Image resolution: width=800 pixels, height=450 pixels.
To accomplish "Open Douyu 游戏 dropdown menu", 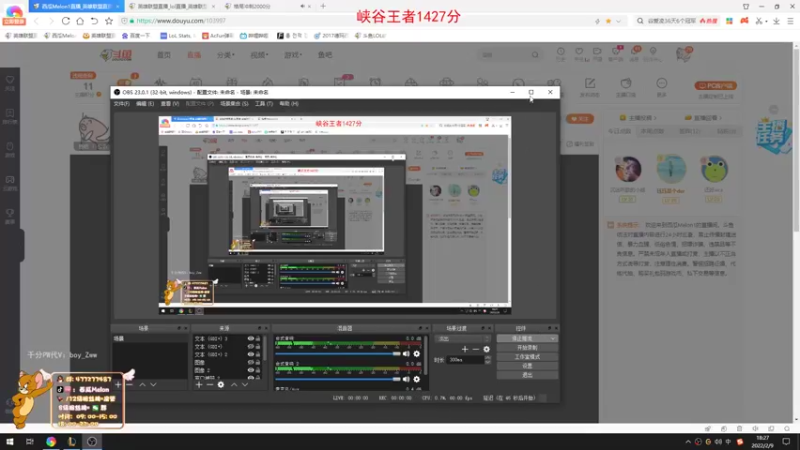I will (x=293, y=55).
